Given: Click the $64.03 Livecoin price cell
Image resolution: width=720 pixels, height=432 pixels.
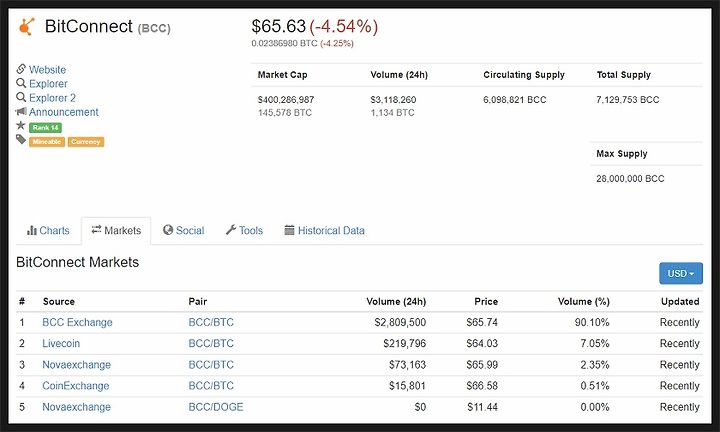Looking at the screenshot, I should [x=482, y=343].
